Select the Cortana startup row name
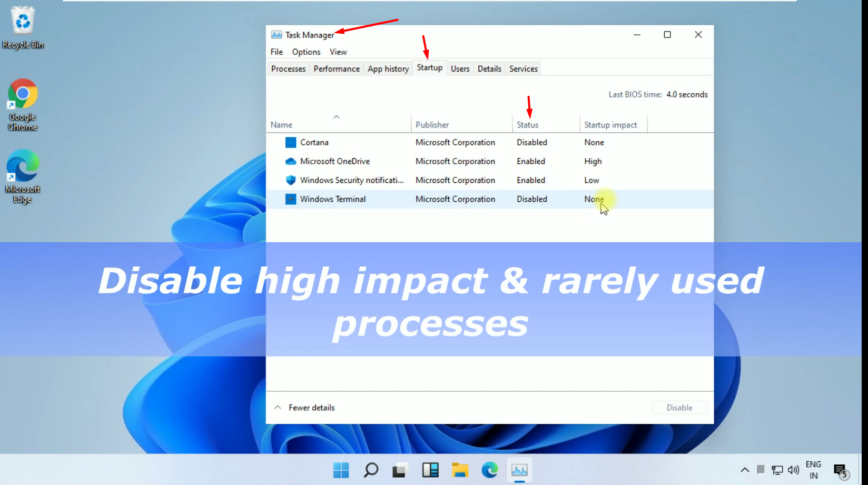This screenshot has height=485, width=868. click(314, 142)
